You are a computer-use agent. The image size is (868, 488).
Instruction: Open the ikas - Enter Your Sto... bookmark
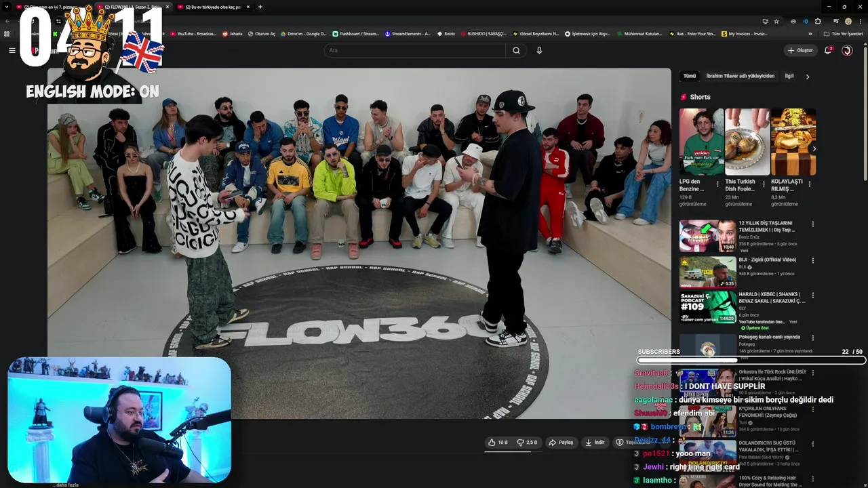pos(692,33)
